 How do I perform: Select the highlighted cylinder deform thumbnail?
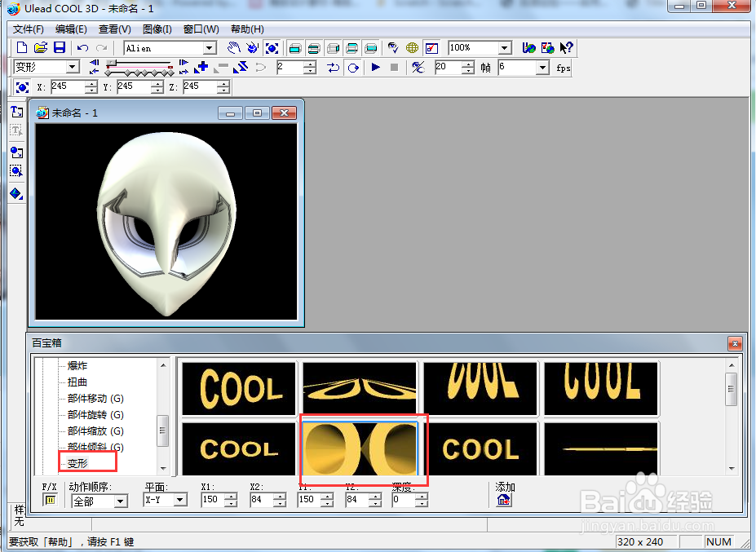[x=360, y=448]
